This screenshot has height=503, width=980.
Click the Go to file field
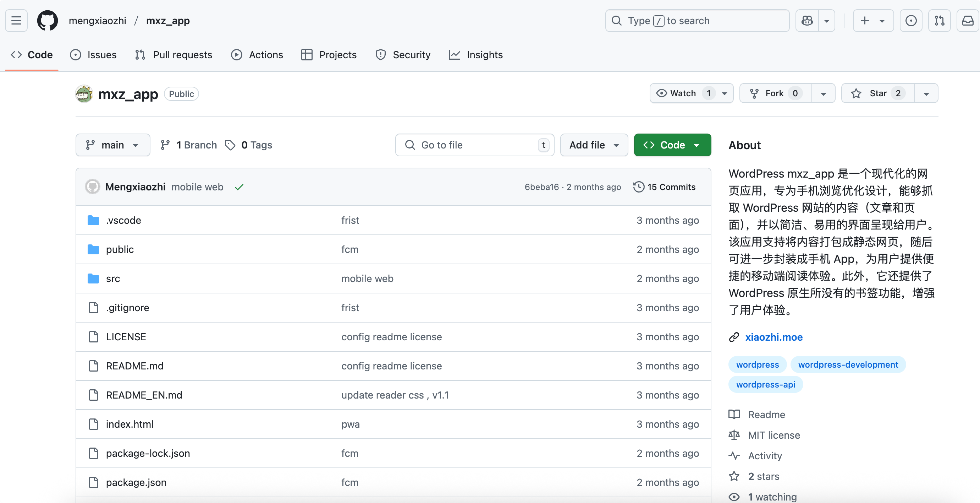(474, 145)
